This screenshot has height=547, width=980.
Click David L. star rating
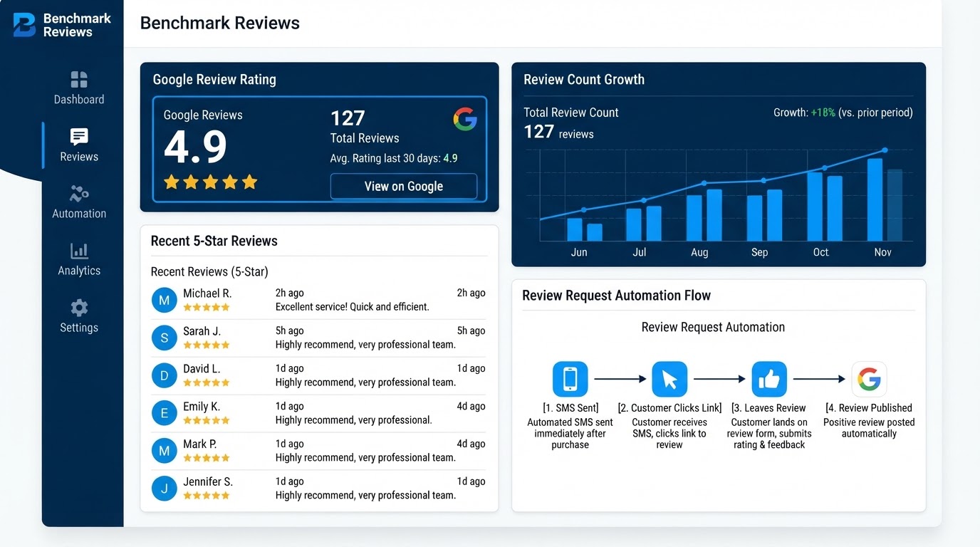point(207,382)
